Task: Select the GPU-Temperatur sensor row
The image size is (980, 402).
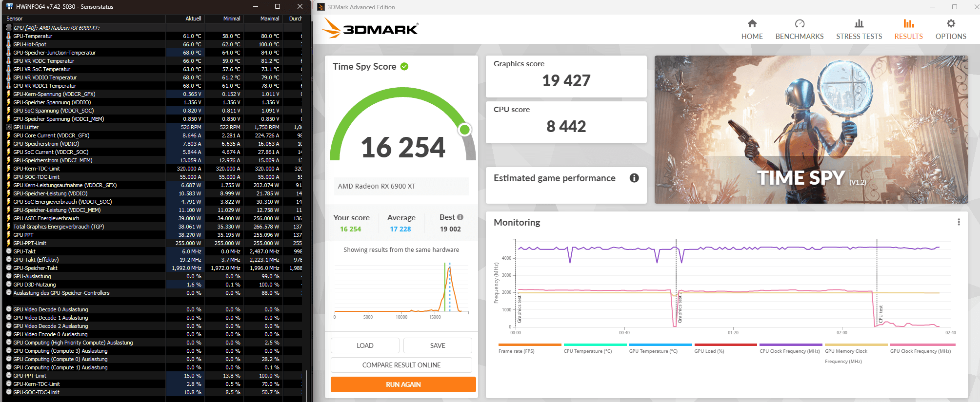Action: click(x=154, y=36)
